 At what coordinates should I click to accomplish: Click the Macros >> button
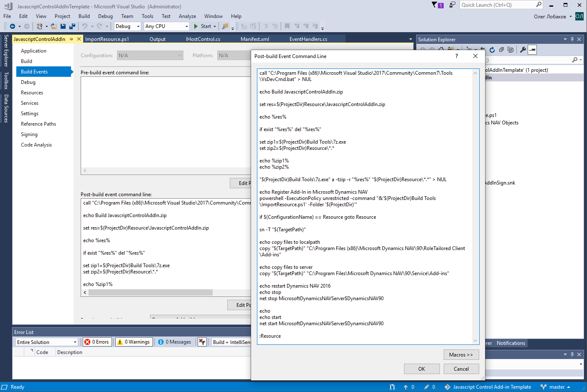pyautogui.click(x=461, y=355)
